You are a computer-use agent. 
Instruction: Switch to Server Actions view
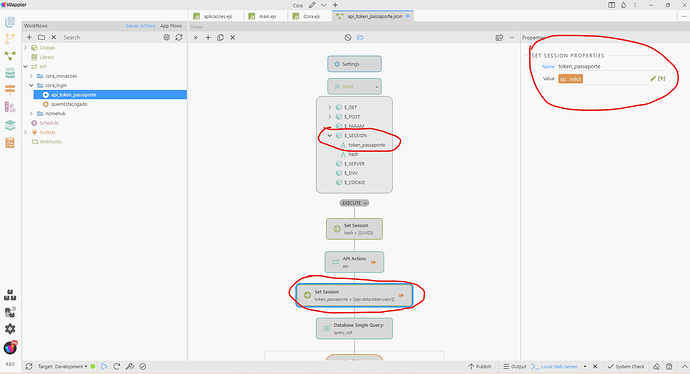coord(140,26)
